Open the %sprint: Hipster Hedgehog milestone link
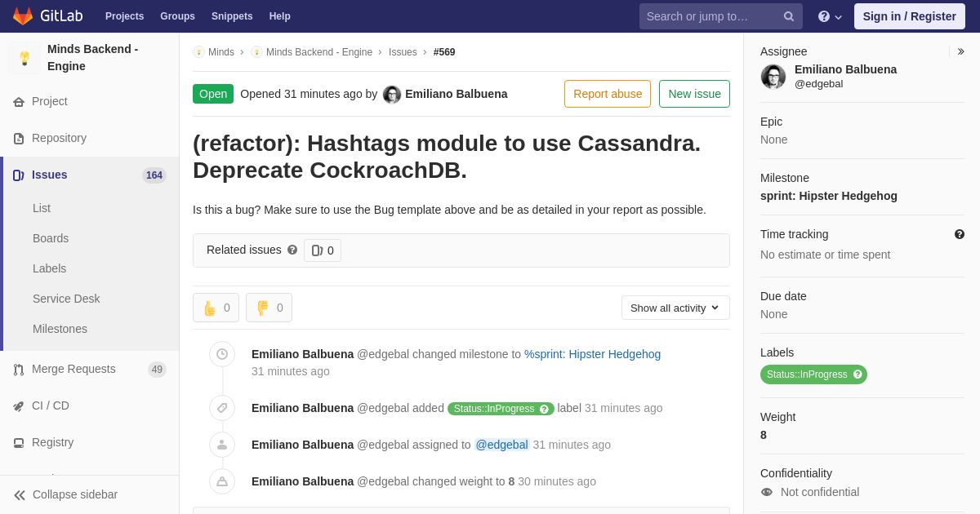 coord(592,354)
